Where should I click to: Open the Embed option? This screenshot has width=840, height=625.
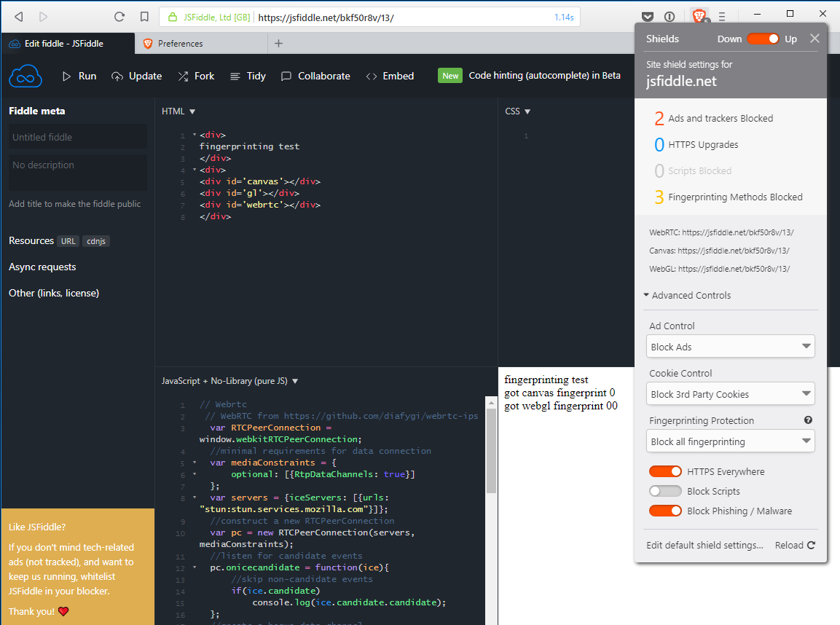pos(390,76)
